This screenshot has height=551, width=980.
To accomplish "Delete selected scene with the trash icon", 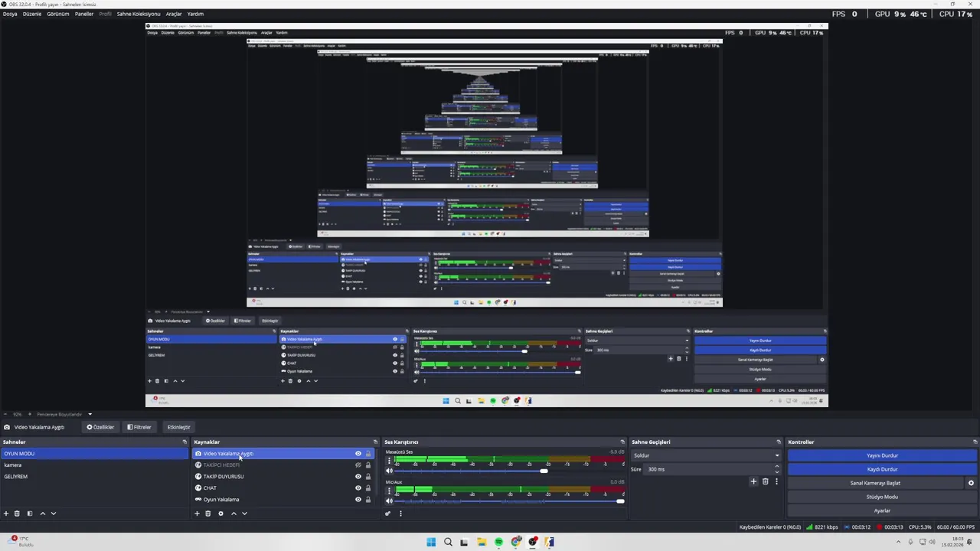I will (17, 514).
